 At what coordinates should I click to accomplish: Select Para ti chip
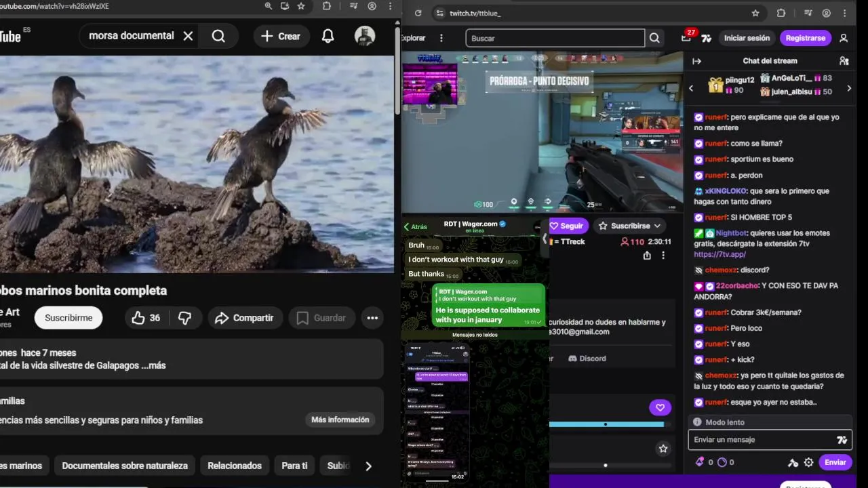pyautogui.click(x=294, y=466)
